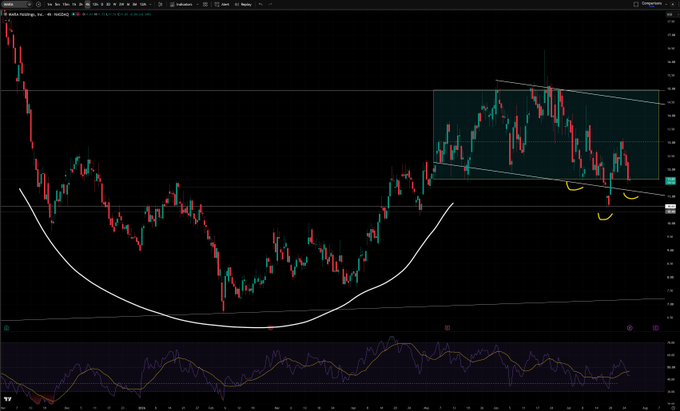Click the green current price label on scale
This screenshot has height=411, width=680.
tap(670, 180)
